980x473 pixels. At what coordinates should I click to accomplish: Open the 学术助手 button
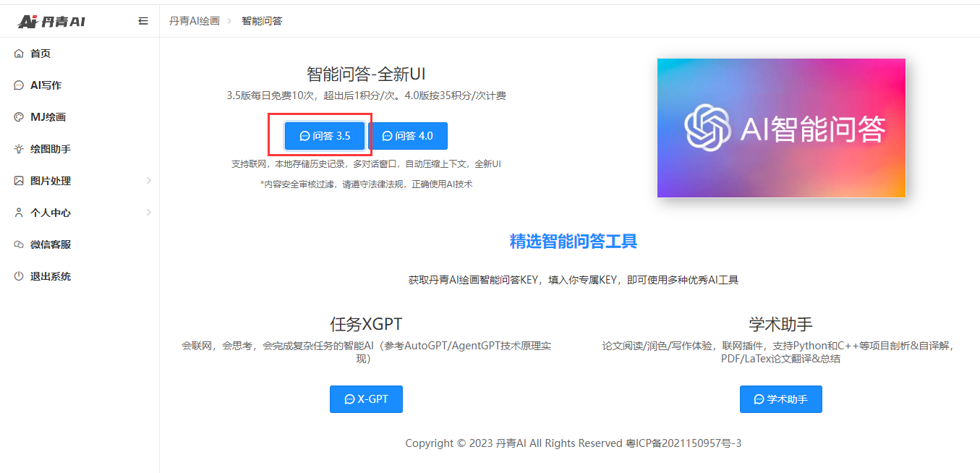(x=780, y=399)
